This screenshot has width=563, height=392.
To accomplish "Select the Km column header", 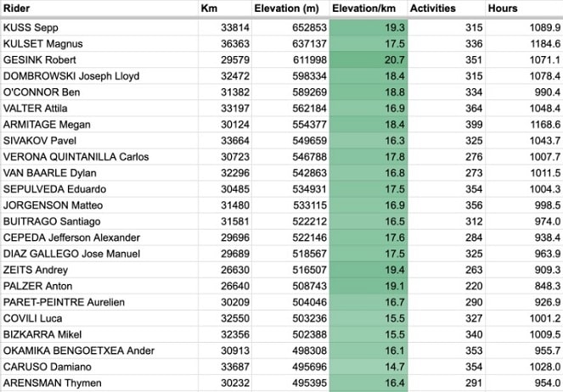I will click(x=225, y=8).
